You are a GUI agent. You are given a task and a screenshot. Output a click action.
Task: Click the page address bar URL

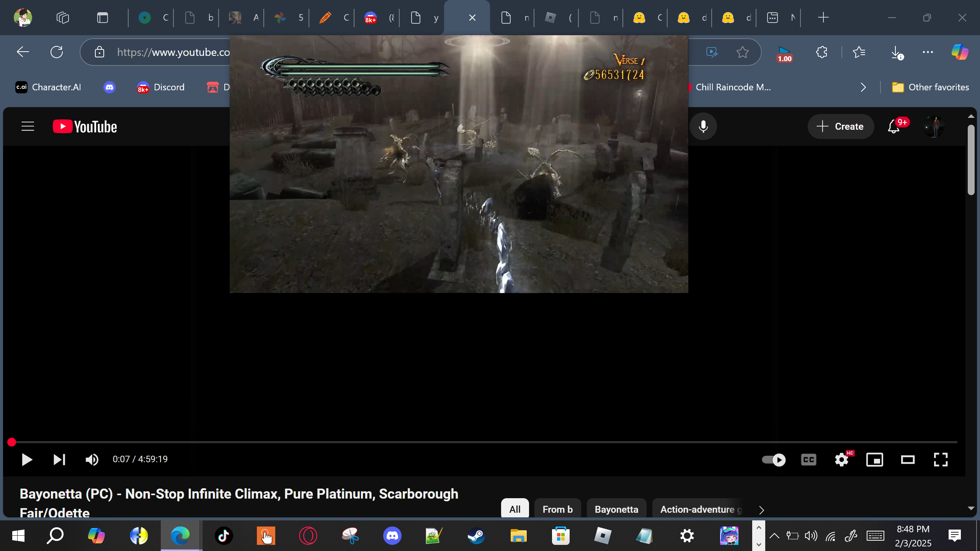[174, 52]
